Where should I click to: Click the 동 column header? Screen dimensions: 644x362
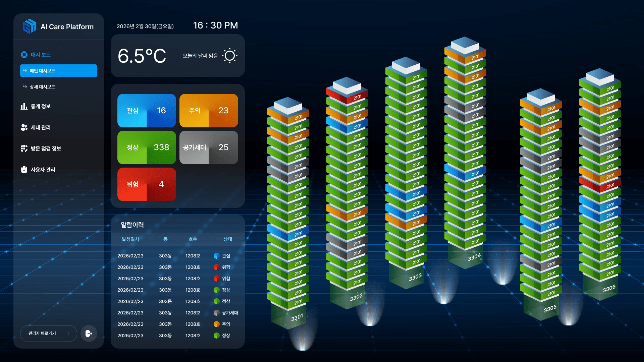point(165,239)
